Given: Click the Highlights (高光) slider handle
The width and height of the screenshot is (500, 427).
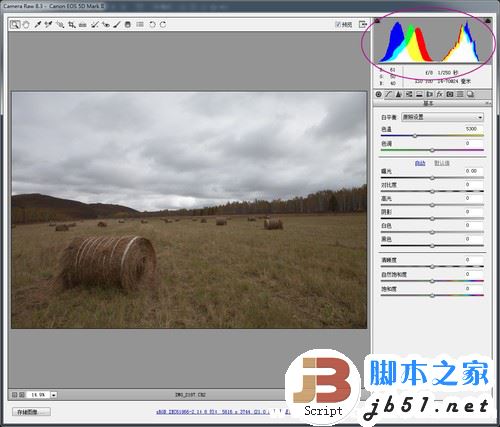Looking at the screenshot, I should [x=432, y=205].
